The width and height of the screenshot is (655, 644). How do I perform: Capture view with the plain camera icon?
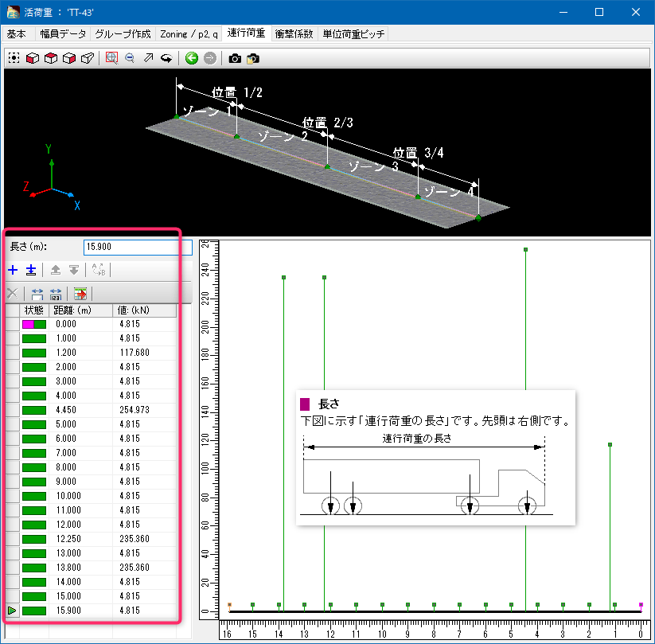click(x=235, y=58)
